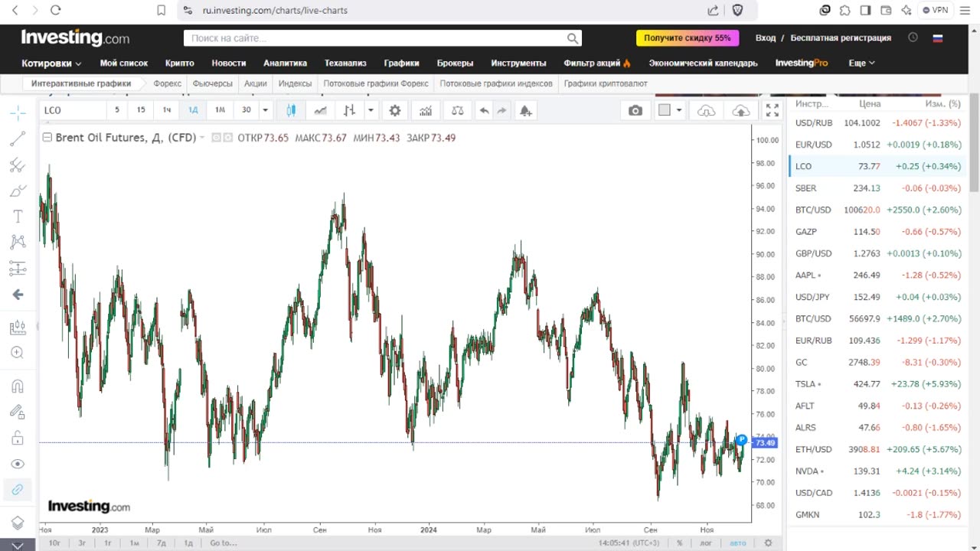
Task: Save chart to cloud icon
Action: pyautogui.click(x=740, y=110)
